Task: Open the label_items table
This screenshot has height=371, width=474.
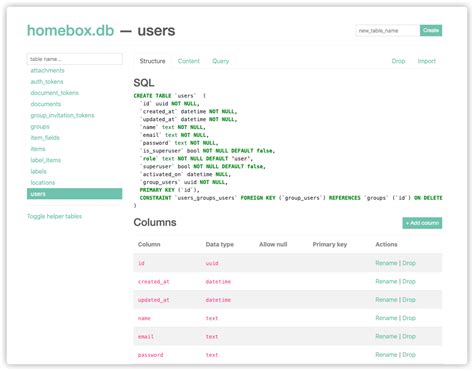Action: coord(46,160)
